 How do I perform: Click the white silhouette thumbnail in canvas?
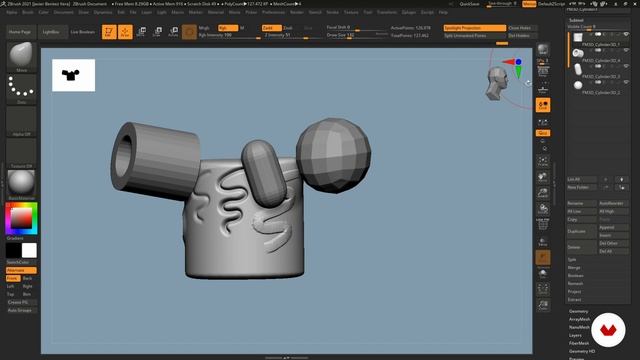(73, 75)
